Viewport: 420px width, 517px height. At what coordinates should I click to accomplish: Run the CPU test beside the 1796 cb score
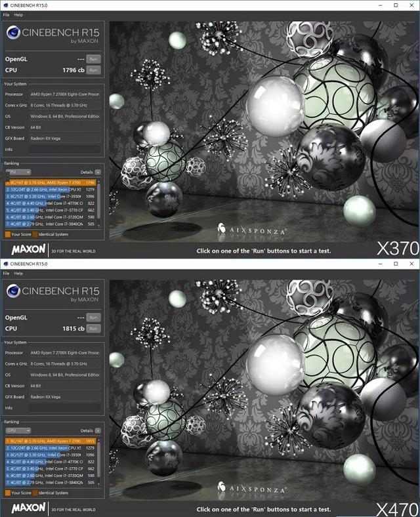(94, 70)
